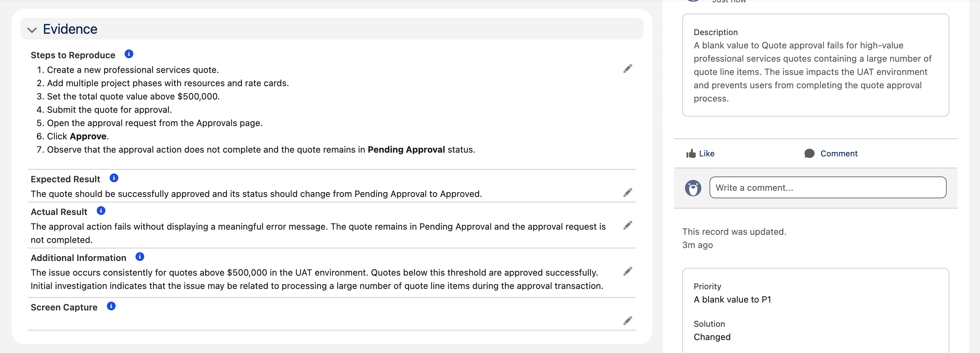The width and height of the screenshot is (980, 353).
Task: Click the Evidence section heading
Action: pos(70,29)
